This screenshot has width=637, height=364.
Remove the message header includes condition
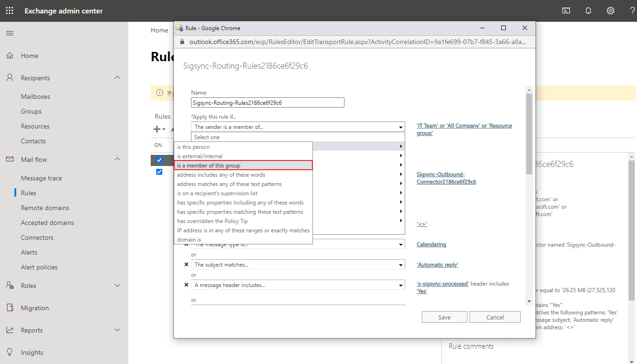(186, 285)
